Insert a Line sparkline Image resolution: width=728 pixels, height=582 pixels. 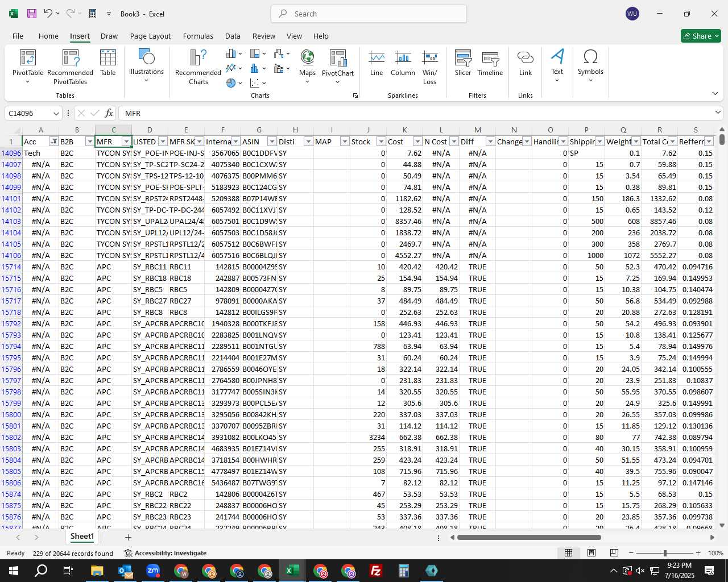point(377,63)
